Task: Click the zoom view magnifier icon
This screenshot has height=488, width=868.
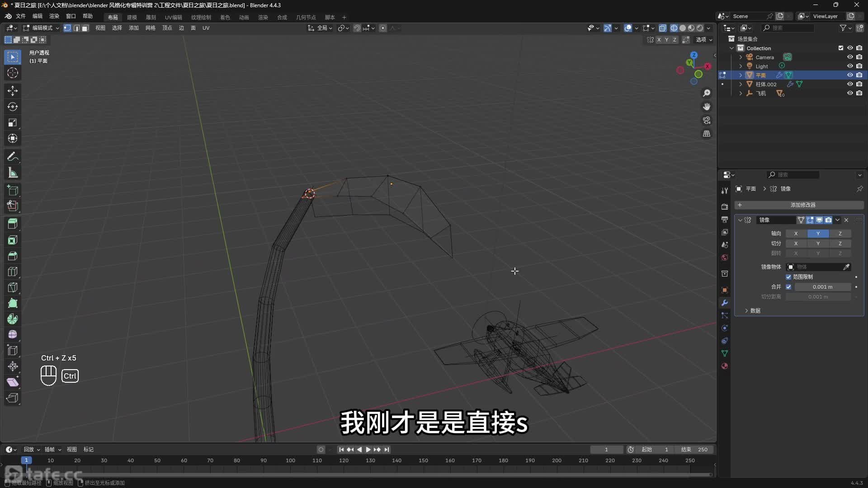Action: click(x=707, y=93)
